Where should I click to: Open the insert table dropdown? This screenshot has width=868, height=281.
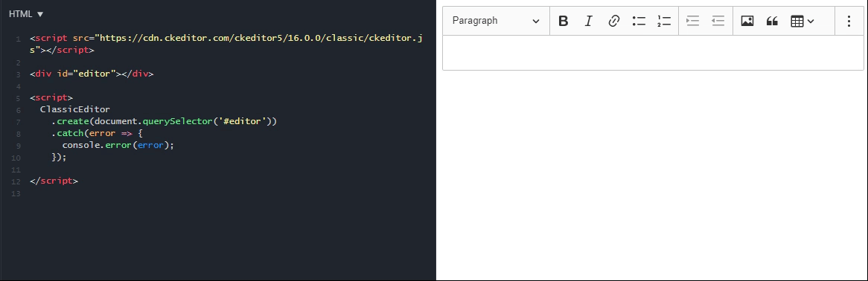coord(802,21)
